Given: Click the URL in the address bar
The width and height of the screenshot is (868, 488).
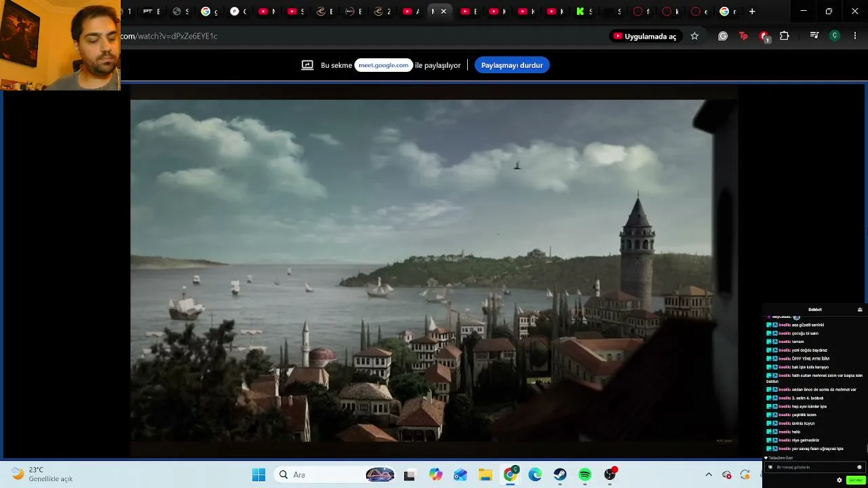Looking at the screenshot, I should click(170, 36).
